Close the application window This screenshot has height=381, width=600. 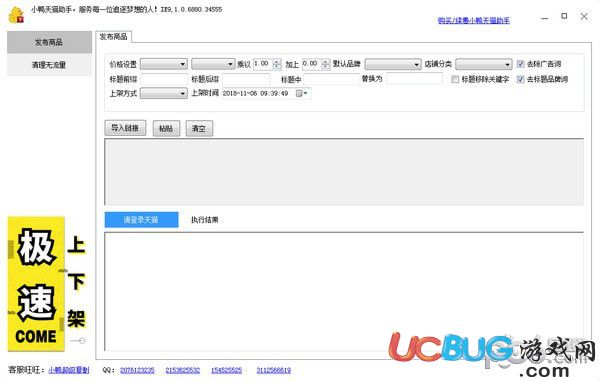pos(584,16)
